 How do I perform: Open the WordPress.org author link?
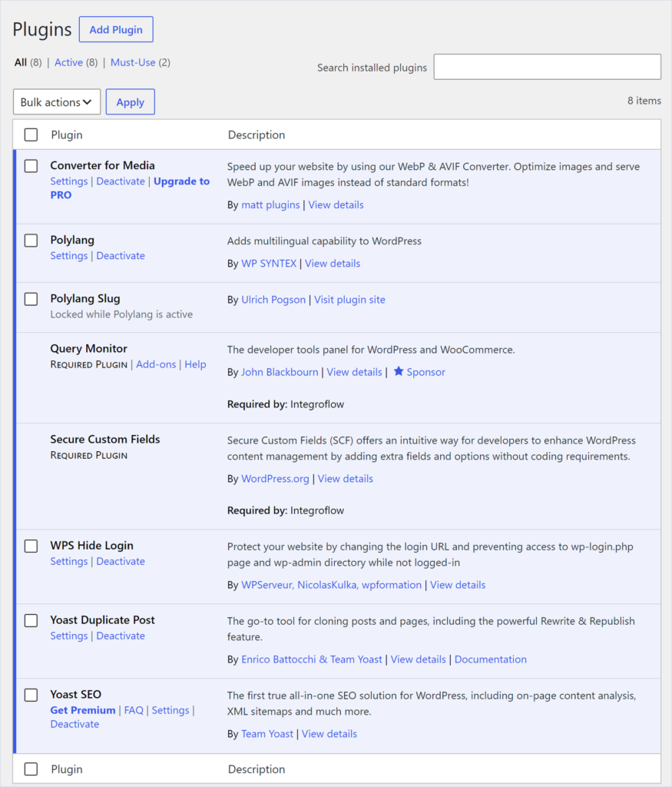click(x=275, y=479)
